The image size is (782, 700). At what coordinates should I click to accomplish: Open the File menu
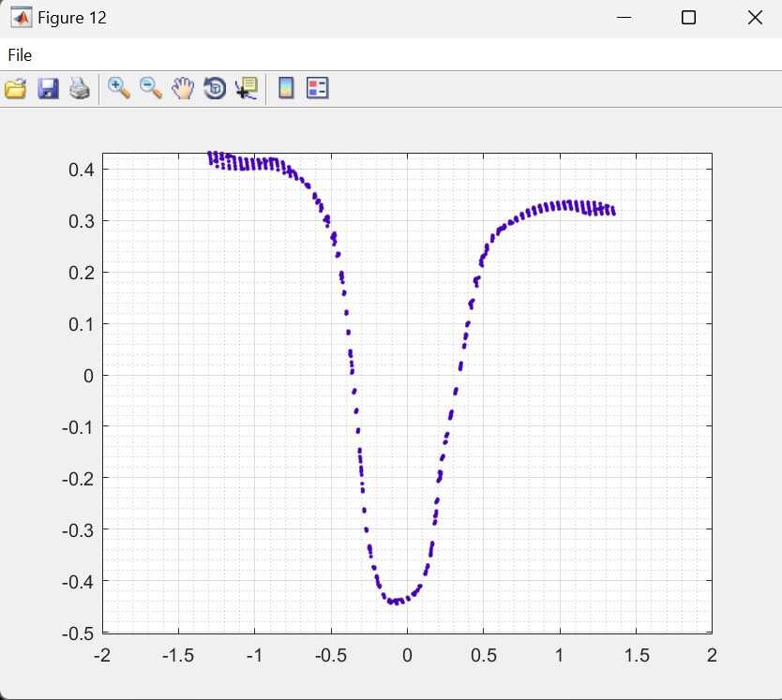click(20, 55)
